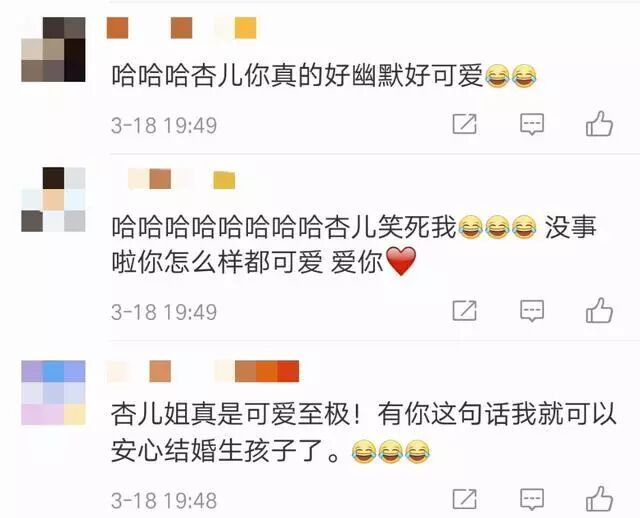Tap the comment 杏儿姐真是可爱至极
This screenshot has height=518, width=640.
pos(364,433)
